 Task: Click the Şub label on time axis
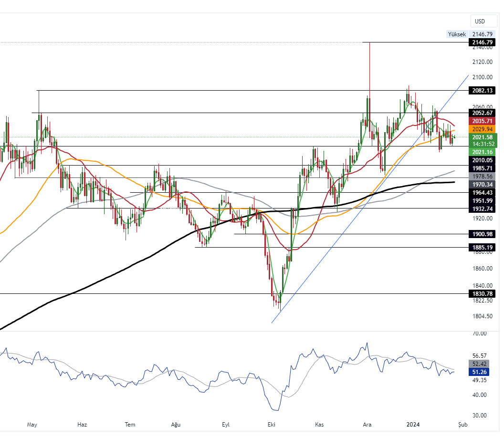click(462, 425)
